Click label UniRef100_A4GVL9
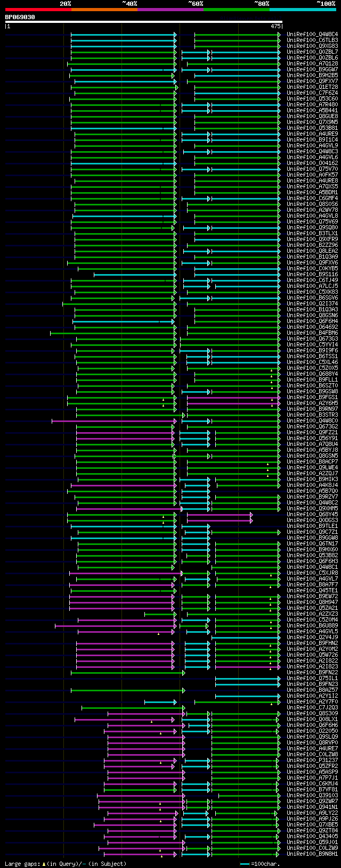This screenshot has width=341, height=868. click(x=312, y=145)
